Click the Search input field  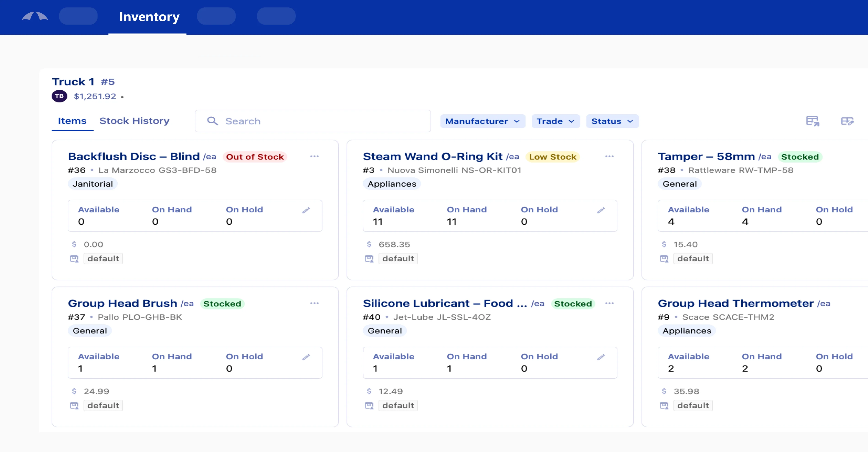[313, 121]
